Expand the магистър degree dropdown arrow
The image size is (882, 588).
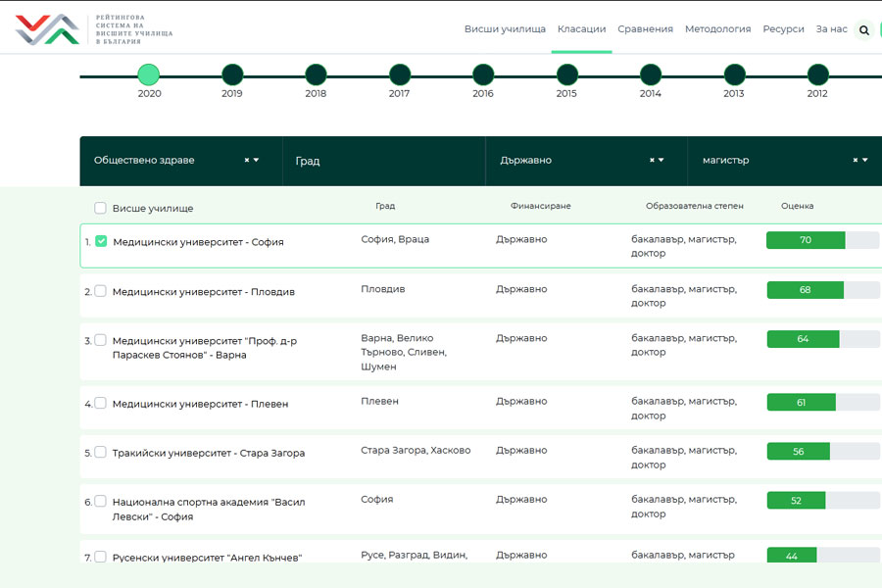coord(865,161)
